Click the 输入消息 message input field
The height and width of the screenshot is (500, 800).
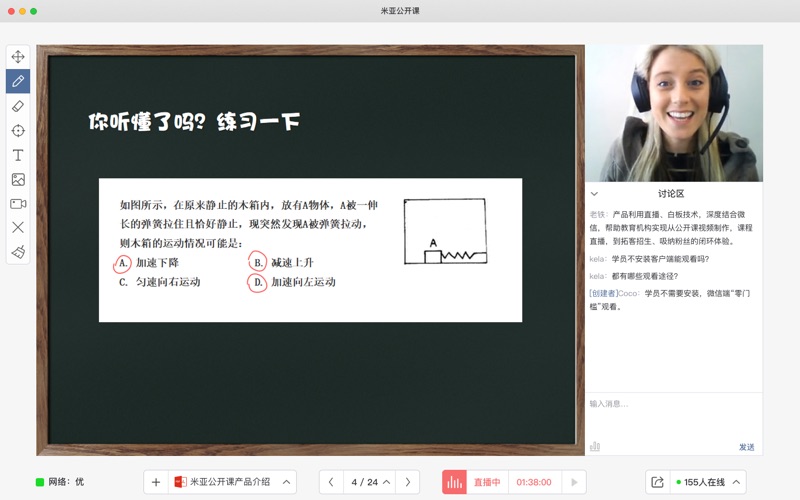[x=670, y=404]
